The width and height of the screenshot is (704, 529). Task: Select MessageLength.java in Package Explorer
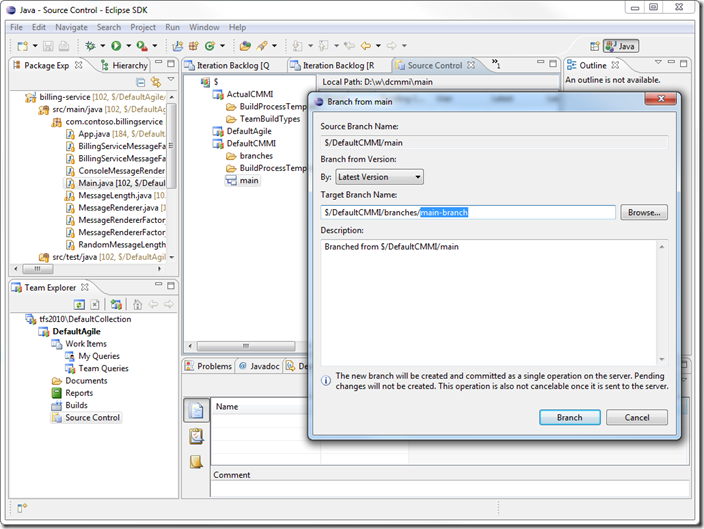115,195
